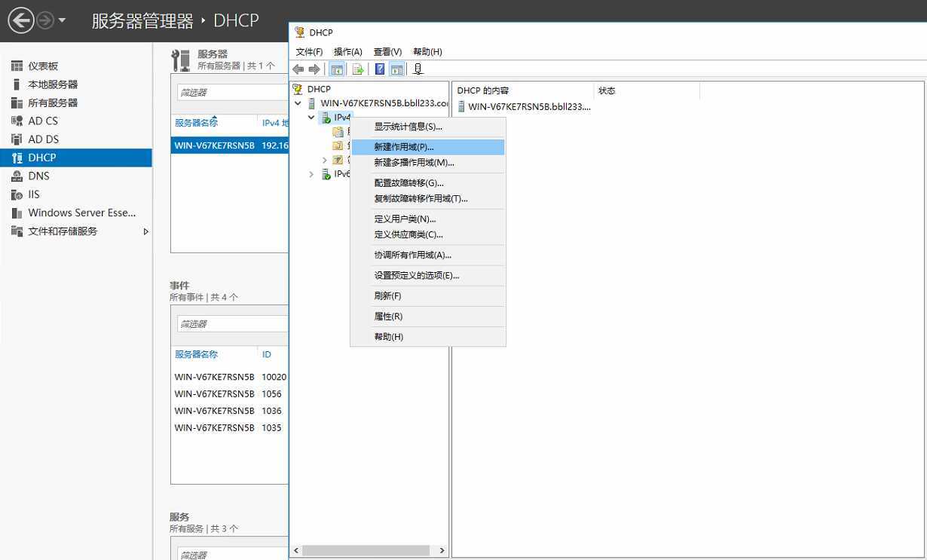Click tree pane horizontal scrollbar right arrow
The width and height of the screenshot is (927, 560).
[442, 551]
